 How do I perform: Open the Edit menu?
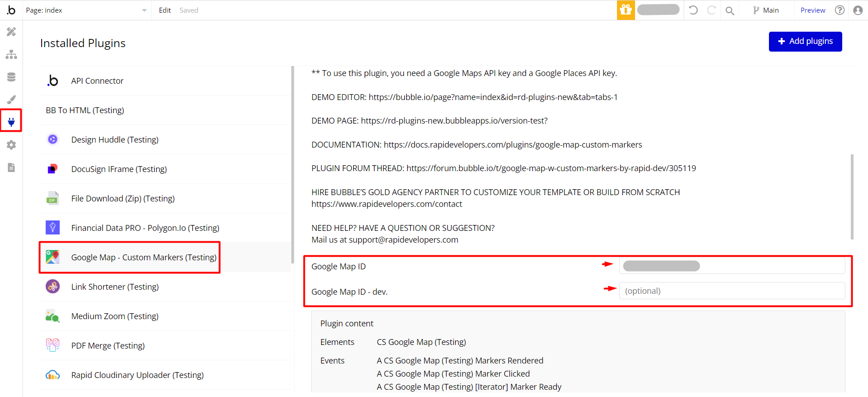(x=165, y=10)
